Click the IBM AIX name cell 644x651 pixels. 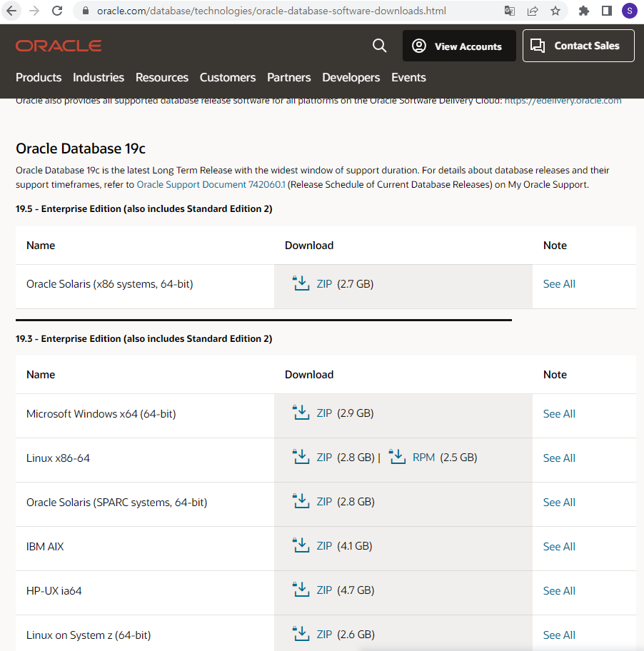(45, 546)
